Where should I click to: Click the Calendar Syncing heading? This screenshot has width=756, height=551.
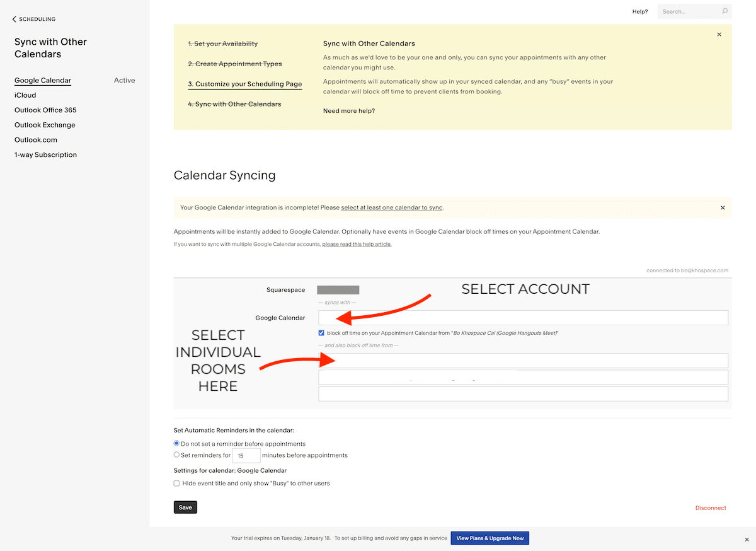click(224, 175)
